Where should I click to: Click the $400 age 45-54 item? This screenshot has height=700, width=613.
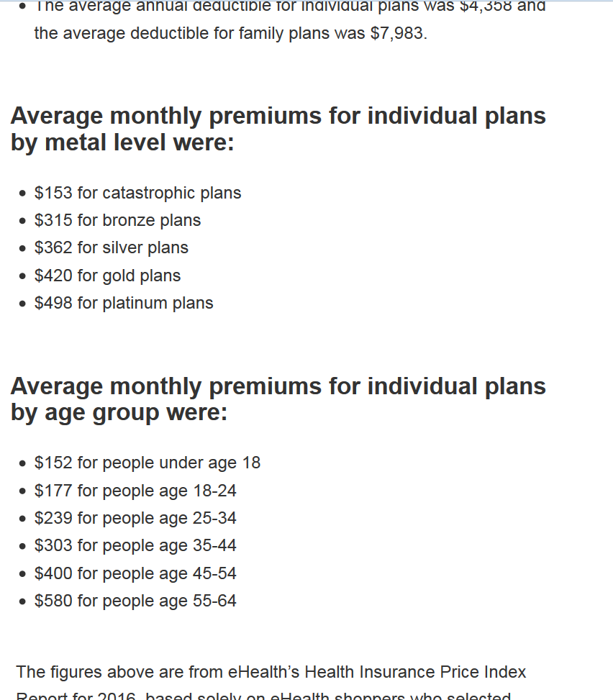click(x=135, y=573)
